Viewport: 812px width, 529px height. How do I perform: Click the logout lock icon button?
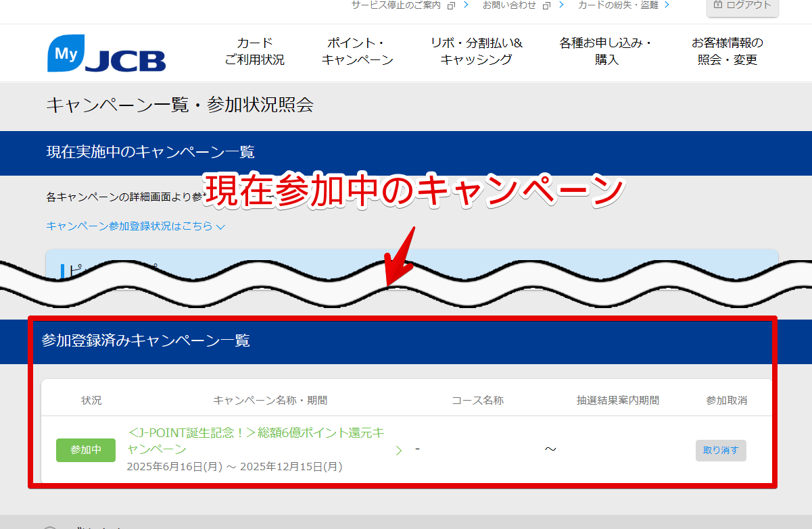(742, 5)
